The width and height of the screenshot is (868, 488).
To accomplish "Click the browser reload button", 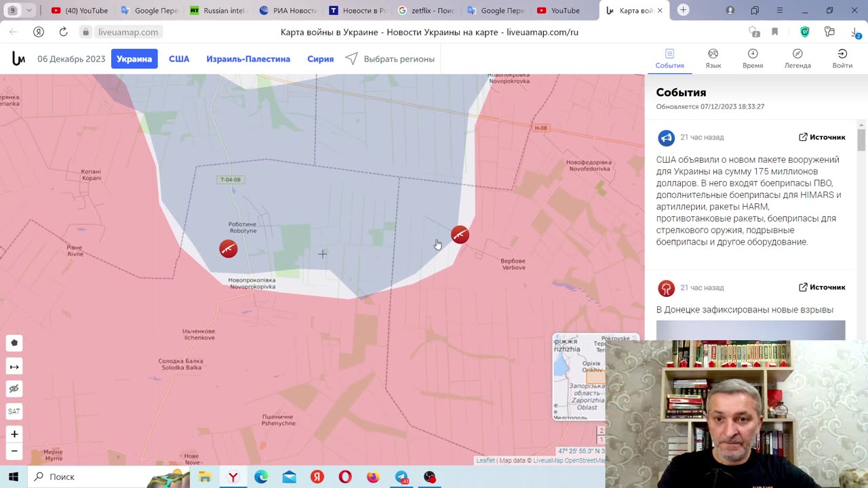I will 63,32.
